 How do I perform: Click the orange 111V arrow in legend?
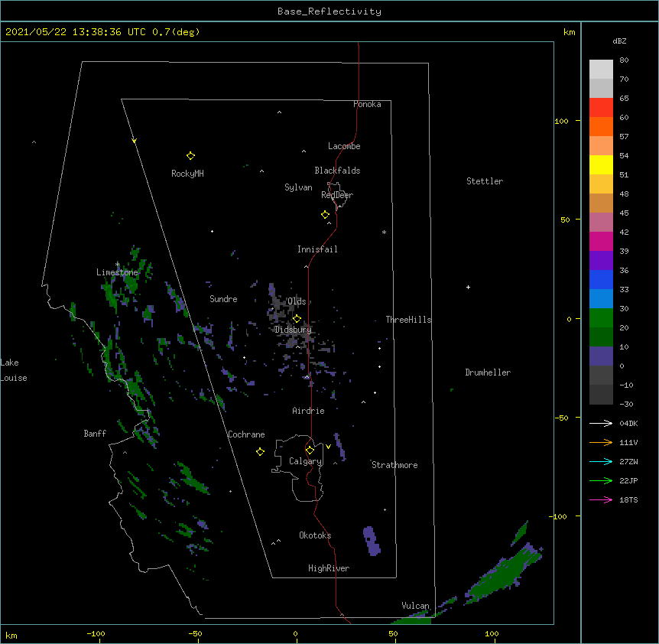[x=601, y=442]
